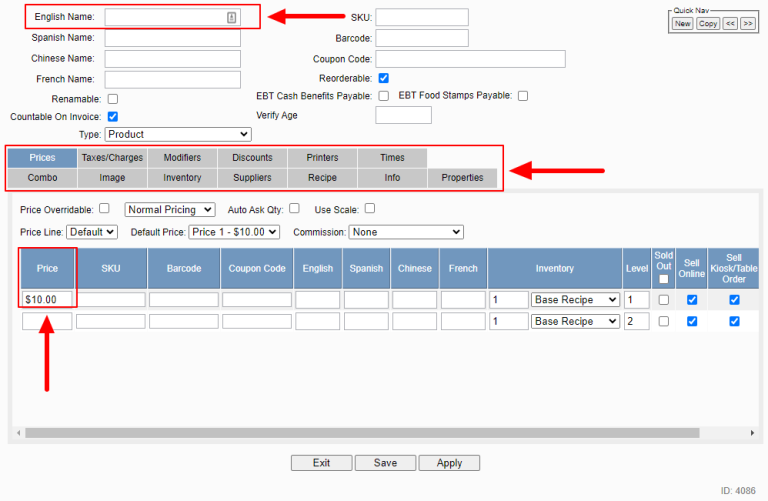Click the Quick Nav New button
Image resolution: width=768 pixels, height=501 pixels.
682,23
